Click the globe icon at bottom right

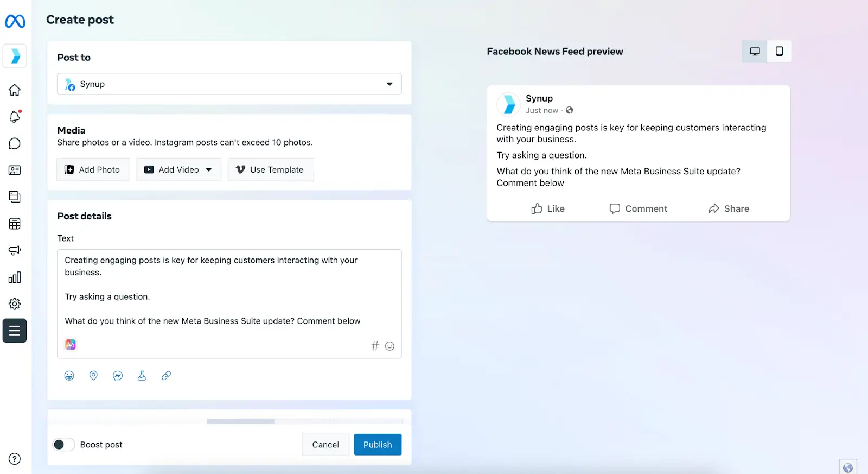(848, 467)
